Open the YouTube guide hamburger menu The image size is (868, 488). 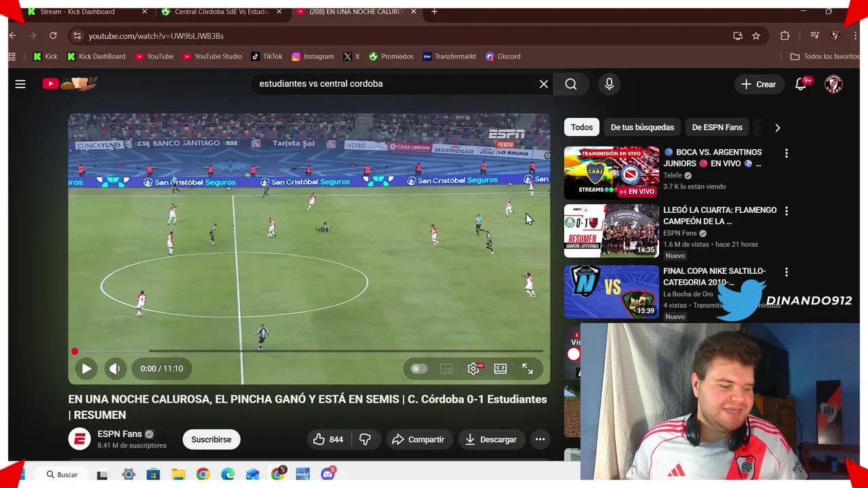click(x=20, y=84)
